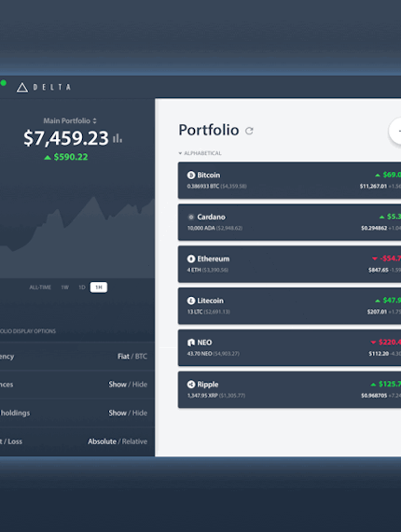Viewport: 401px width, 532px height.
Task: Click the $590.22 portfolio gain
Action: tap(71, 157)
